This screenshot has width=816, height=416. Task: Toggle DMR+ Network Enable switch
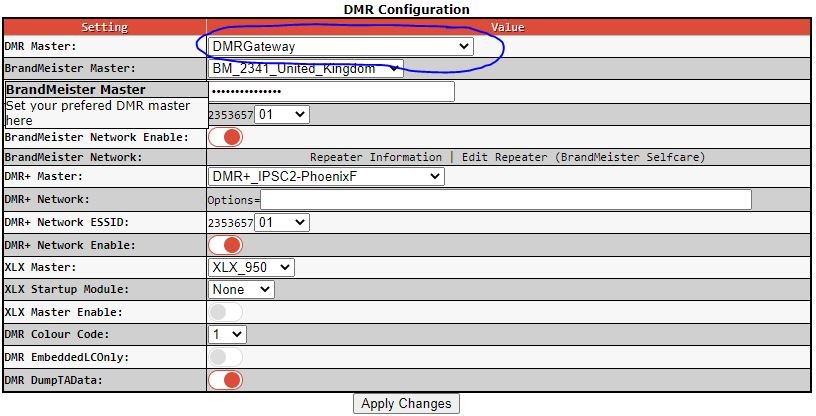225,245
